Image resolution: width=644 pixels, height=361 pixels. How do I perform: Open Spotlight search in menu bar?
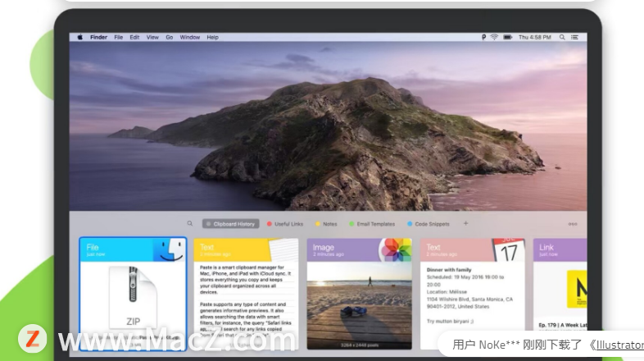coord(562,37)
